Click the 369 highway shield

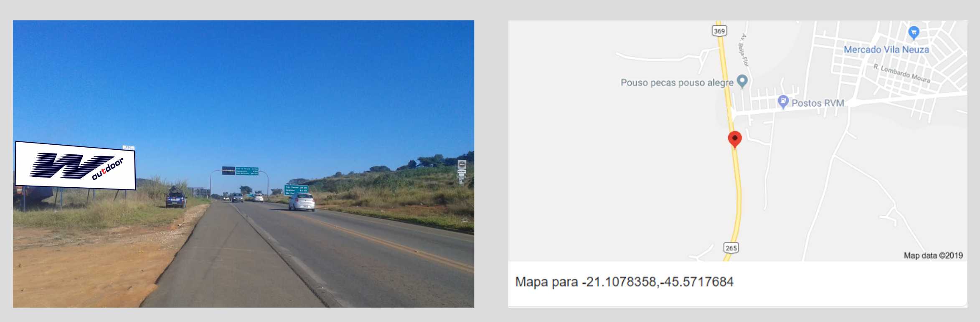[x=719, y=31]
